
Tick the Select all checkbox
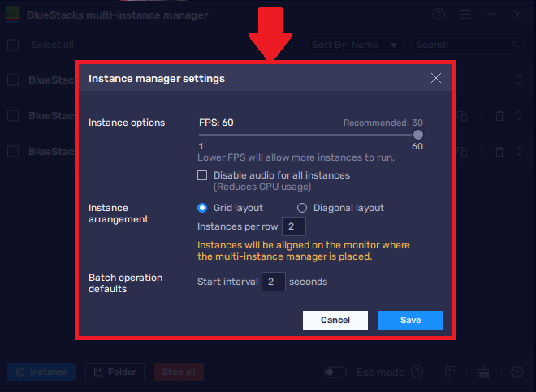tap(13, 45)
